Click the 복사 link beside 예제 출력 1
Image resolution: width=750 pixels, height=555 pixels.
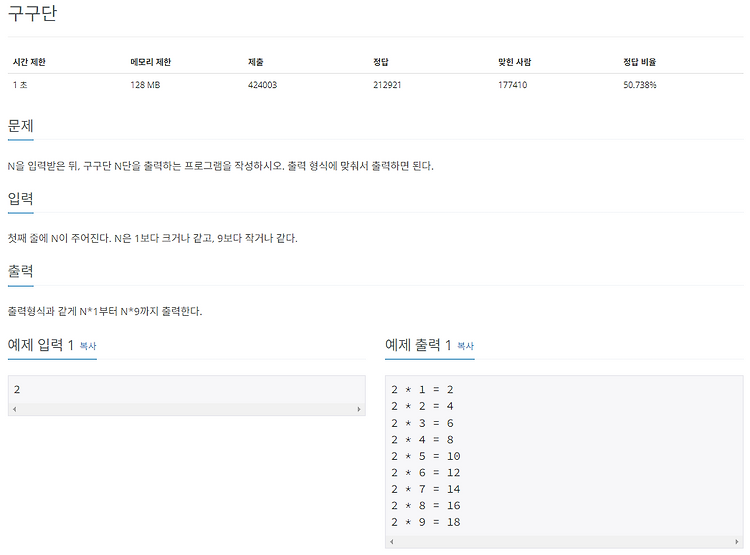click(x=465, y=346)
